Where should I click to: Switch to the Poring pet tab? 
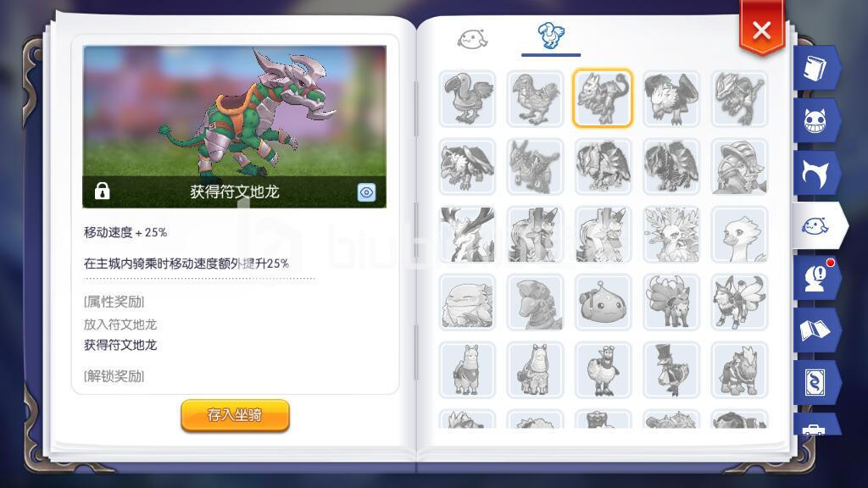472,39
